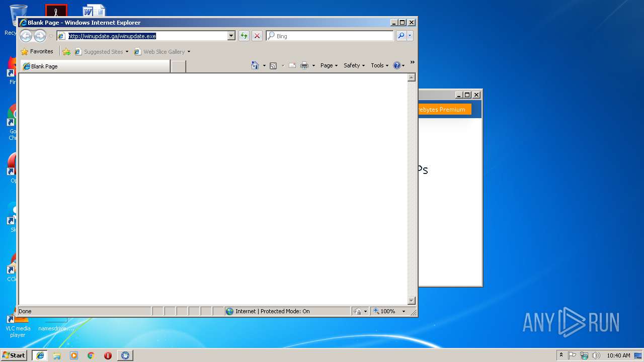Image resolution: width=644 pixels, height=362 pixels.
Task: Expand the Home button dropdown arrow
Action: (264, 65)
